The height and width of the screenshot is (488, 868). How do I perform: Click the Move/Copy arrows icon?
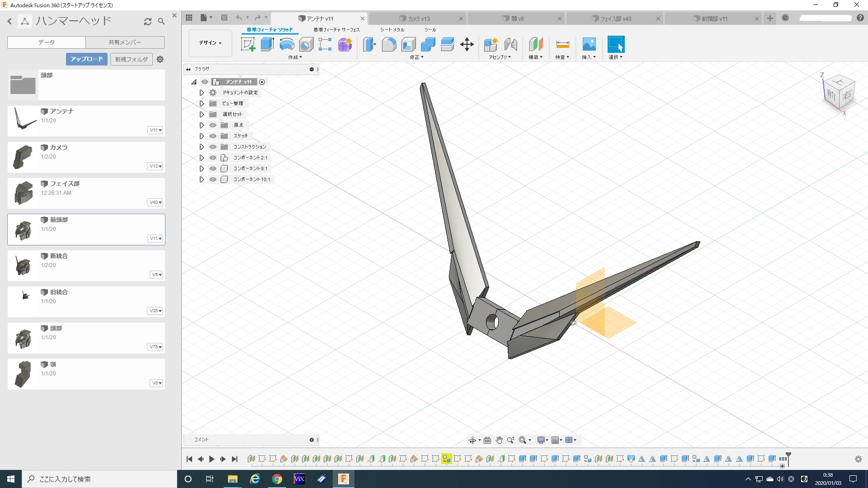pos(467,44)
